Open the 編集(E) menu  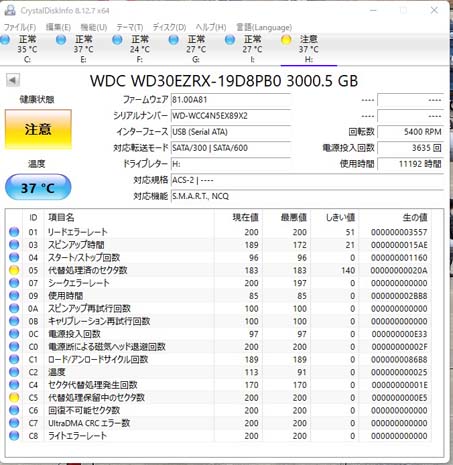(58, 27)
